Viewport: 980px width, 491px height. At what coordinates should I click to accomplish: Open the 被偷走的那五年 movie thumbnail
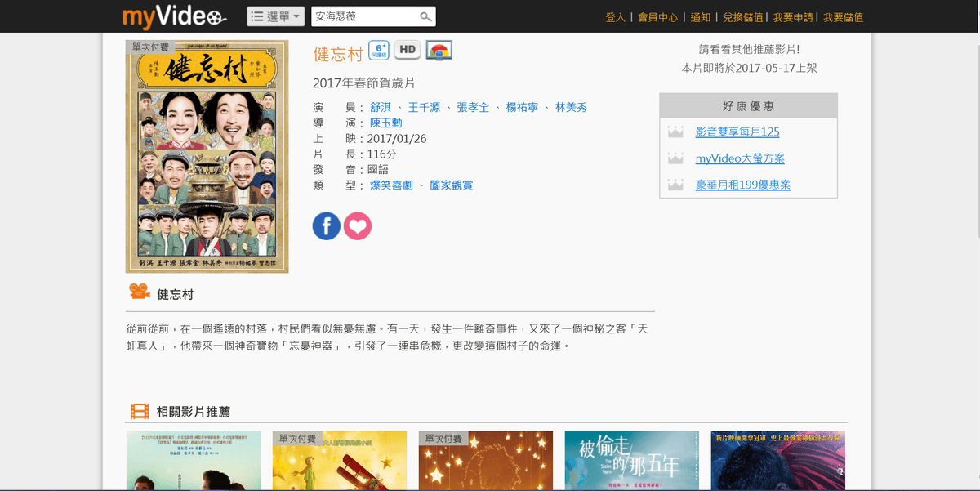[631, 461]
